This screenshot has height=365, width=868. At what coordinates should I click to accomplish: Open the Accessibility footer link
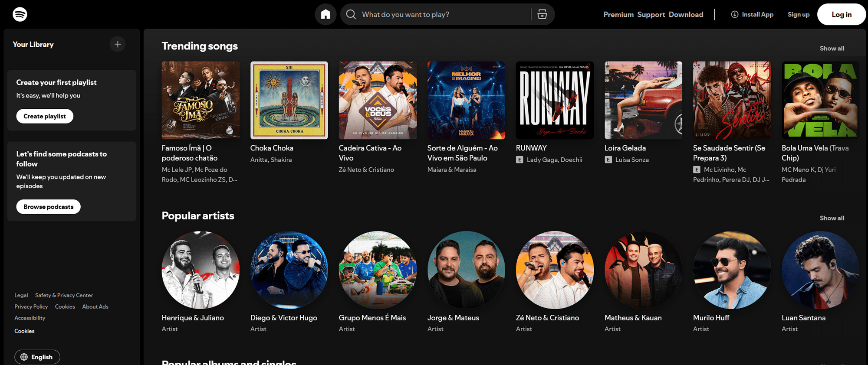click(x=30, y=318)
